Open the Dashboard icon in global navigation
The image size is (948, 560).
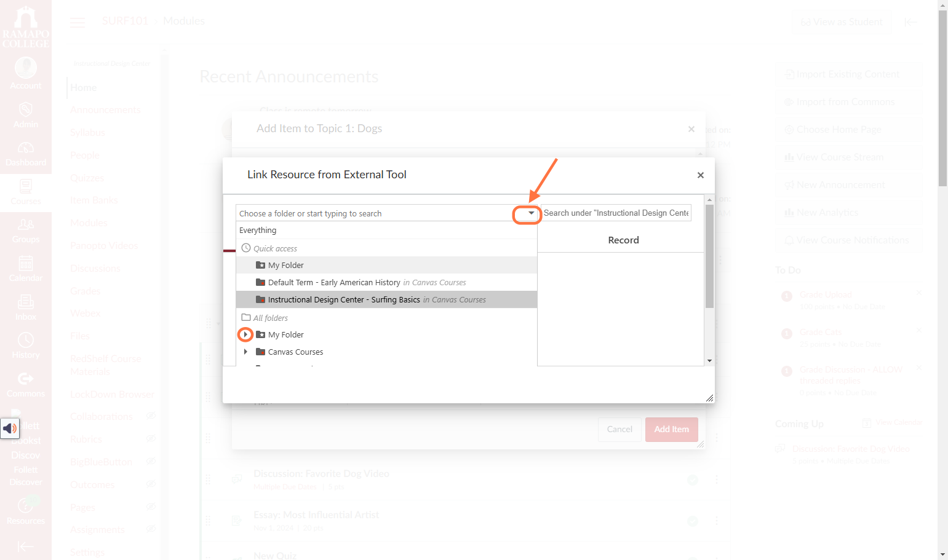click(26, 154)
